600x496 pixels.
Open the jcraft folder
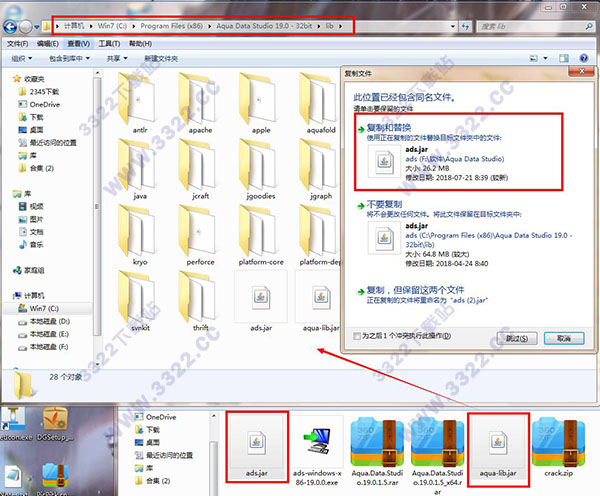point(200,169)
